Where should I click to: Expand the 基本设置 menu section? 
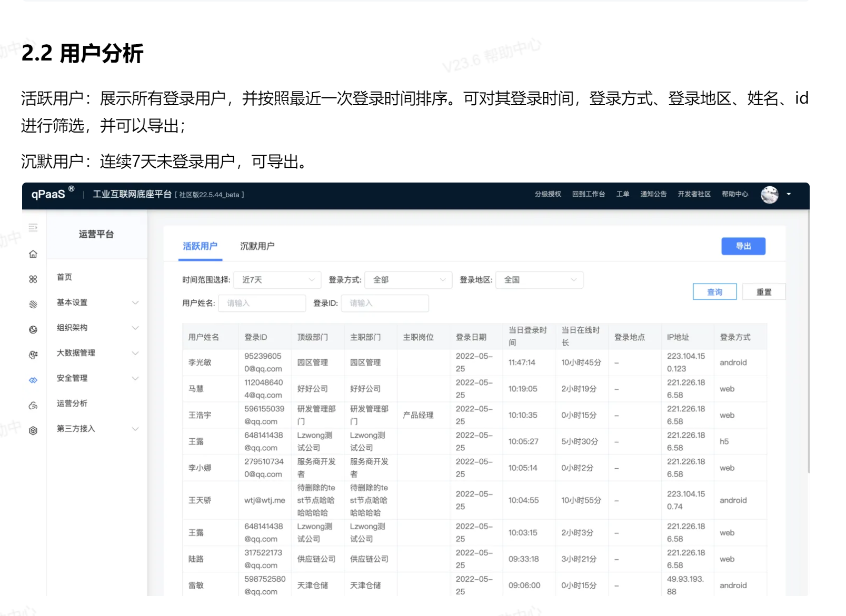pyautogui.click(x=97, y=302)
